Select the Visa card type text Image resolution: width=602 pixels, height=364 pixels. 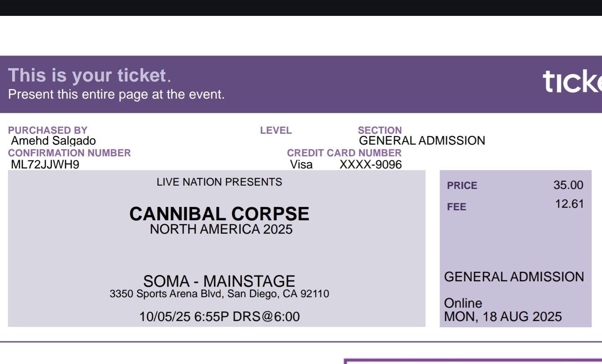point(301,165)
